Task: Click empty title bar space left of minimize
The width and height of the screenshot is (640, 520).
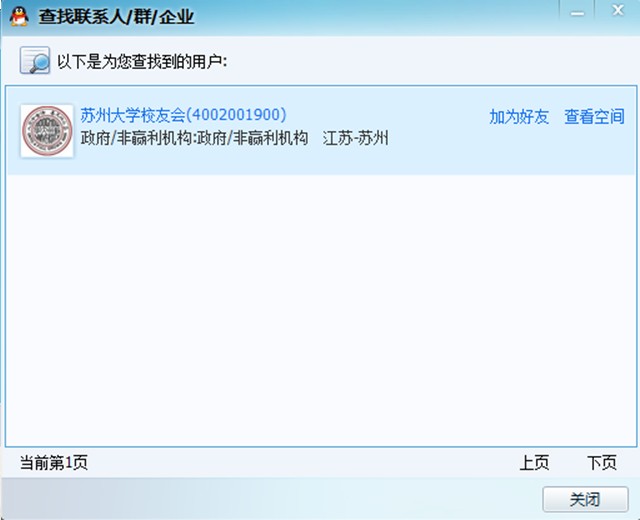Action: tap(400, 17)
